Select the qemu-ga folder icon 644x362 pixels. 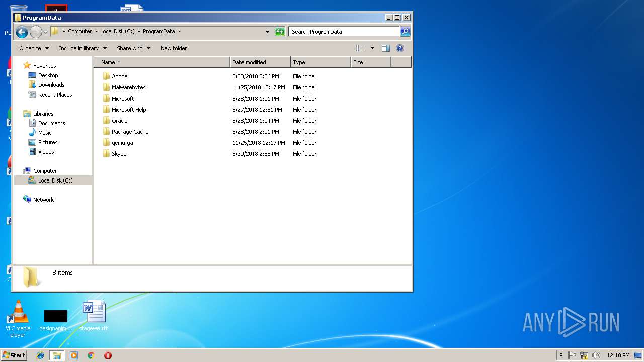pyautogui.click(x=106, y=142)
